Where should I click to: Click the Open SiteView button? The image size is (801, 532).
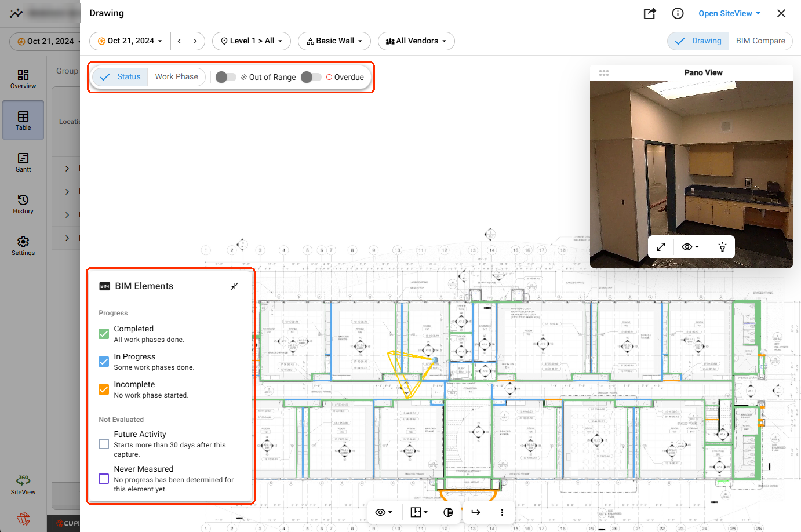[x=729, y=13]
